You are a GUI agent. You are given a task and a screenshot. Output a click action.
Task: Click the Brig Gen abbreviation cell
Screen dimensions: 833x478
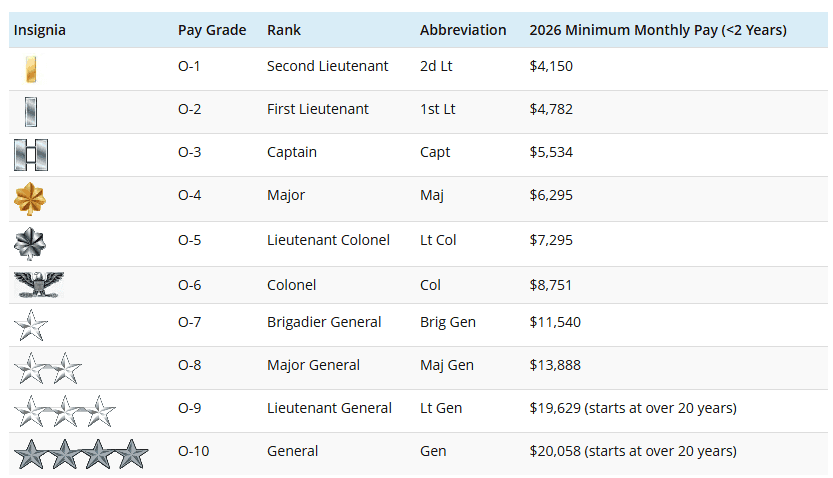point(448,322)
